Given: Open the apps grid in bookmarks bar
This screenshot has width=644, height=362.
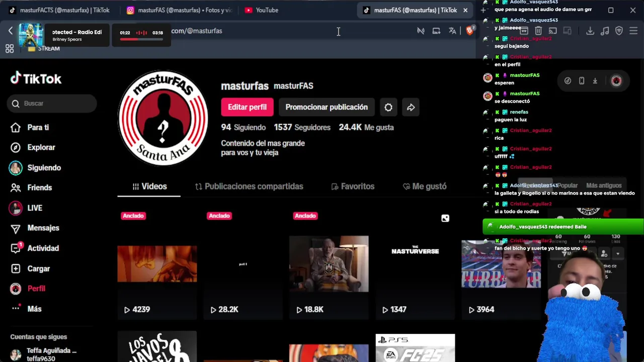Looking at the screenshot, I should point(10,48).
